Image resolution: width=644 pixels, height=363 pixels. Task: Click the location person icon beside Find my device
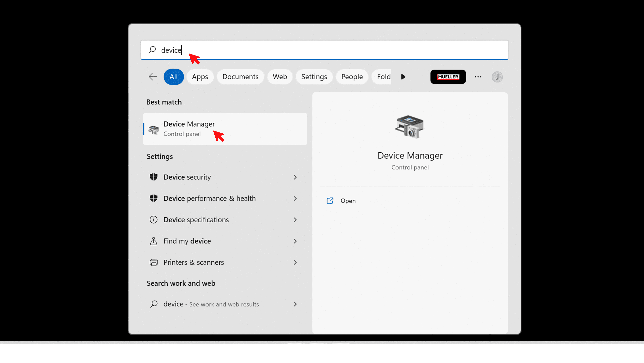click(x=154, y=241)
